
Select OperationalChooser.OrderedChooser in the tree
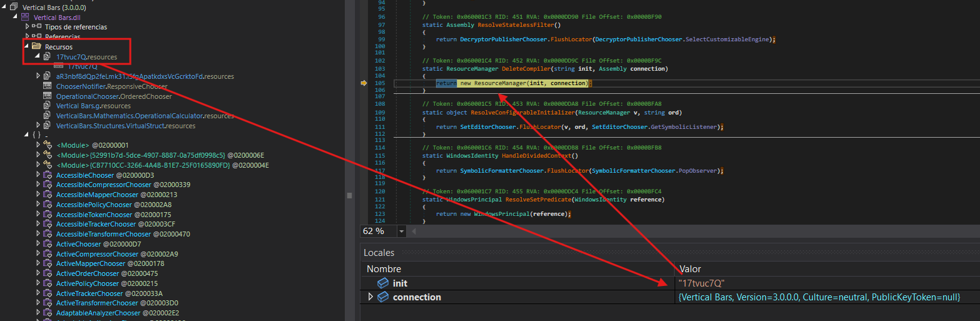[x=113, y=96]
